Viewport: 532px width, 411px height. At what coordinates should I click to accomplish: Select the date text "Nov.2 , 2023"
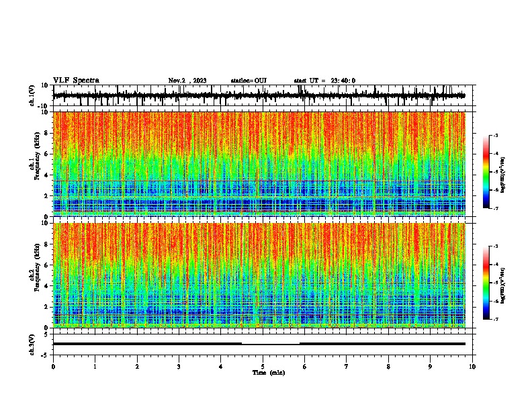click(x=187, y=81)
